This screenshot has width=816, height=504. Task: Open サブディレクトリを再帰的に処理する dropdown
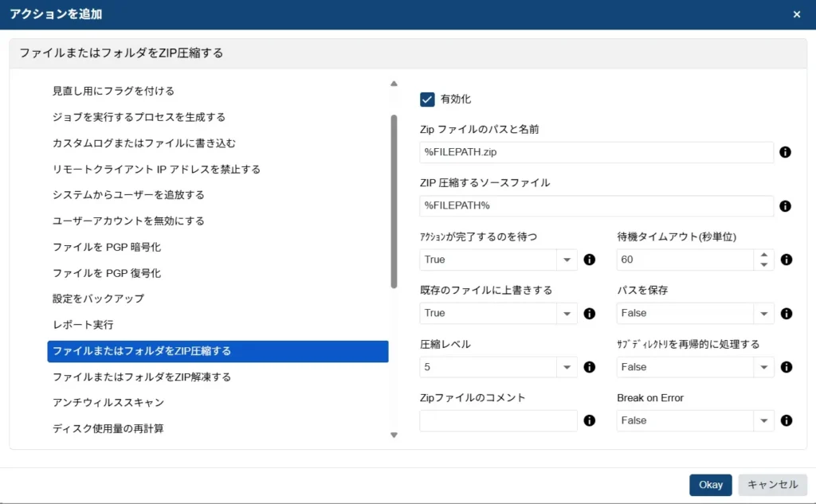[763, 367]
